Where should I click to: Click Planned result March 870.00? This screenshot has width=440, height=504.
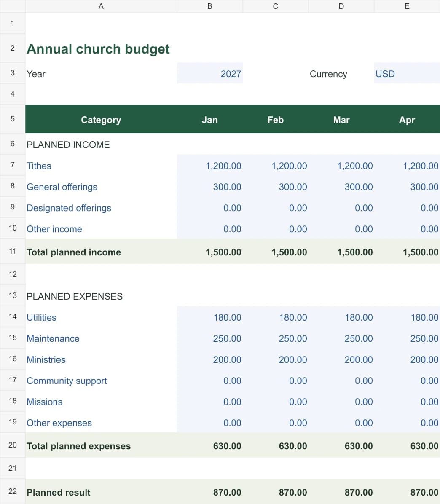coord(341,491)
